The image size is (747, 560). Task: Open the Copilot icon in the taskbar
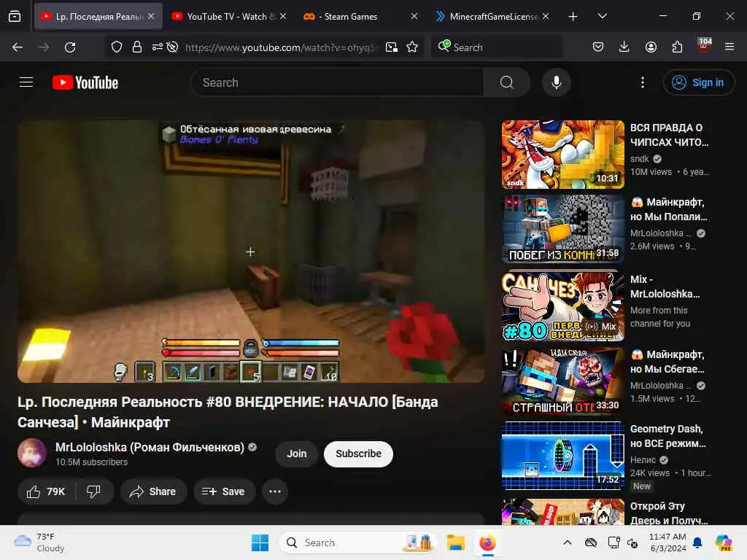point(724,542)
